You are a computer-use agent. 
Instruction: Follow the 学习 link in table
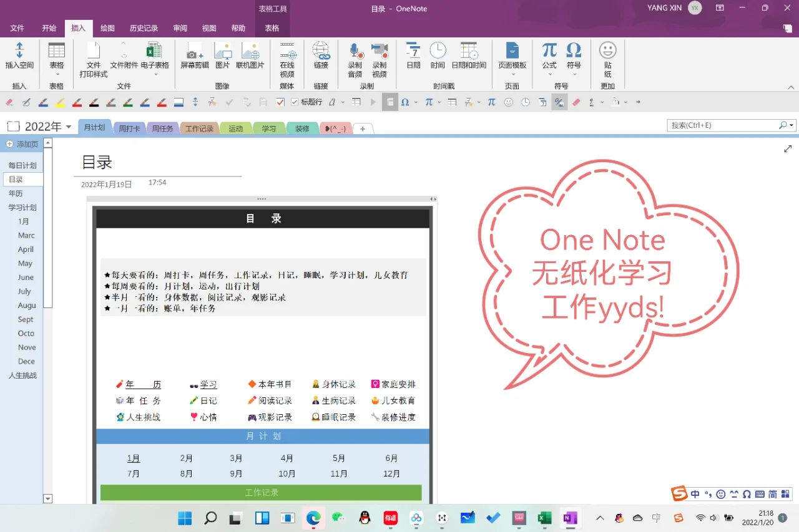coord(208,384)
